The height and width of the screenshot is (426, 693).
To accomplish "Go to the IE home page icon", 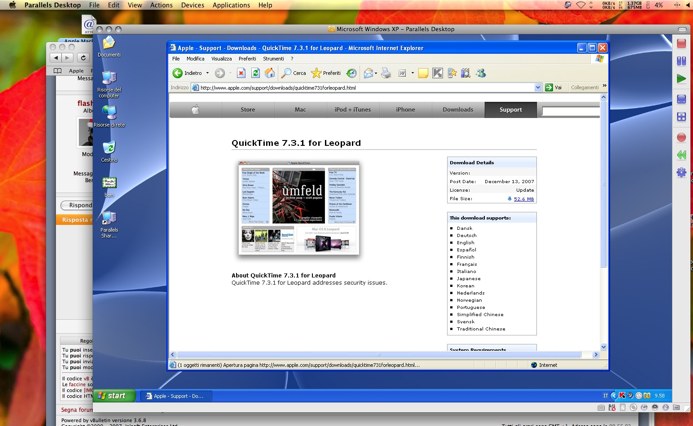I will click(270, 73).
